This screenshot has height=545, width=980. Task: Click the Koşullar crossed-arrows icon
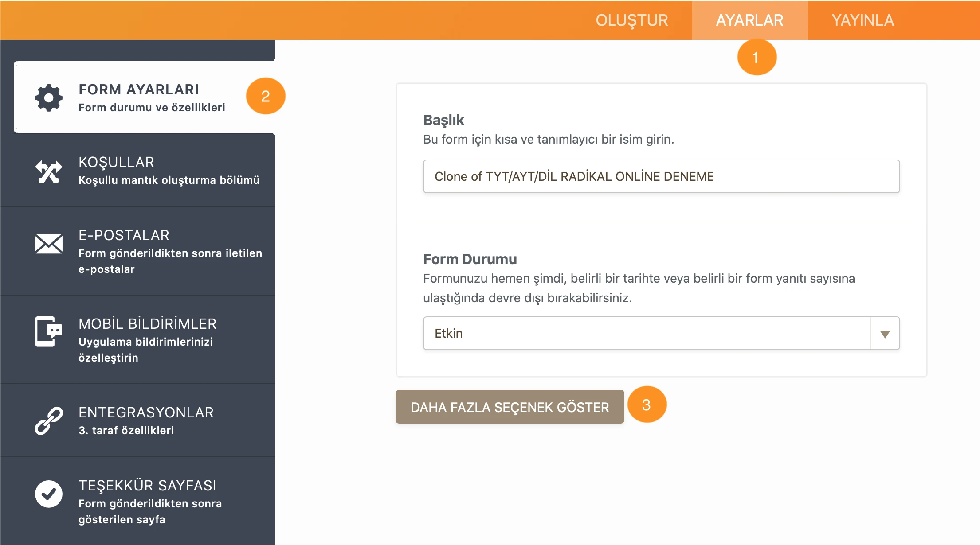click(x=49, y=171)
